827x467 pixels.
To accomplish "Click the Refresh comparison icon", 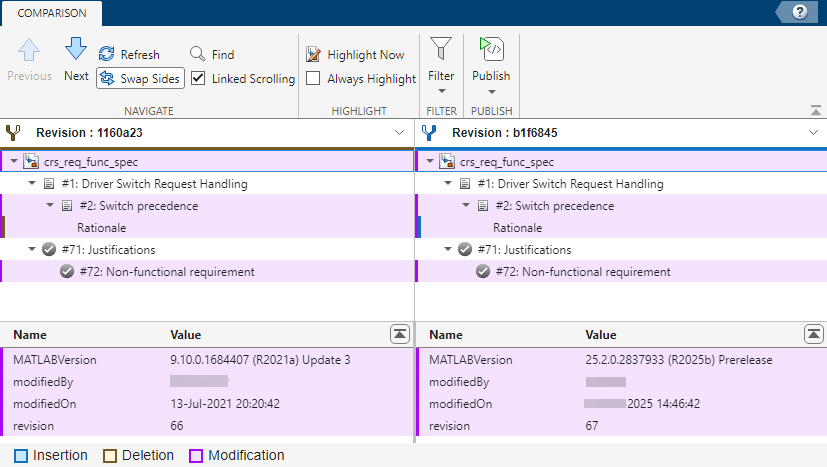I will pyautogui.click(x=106, y=54).
